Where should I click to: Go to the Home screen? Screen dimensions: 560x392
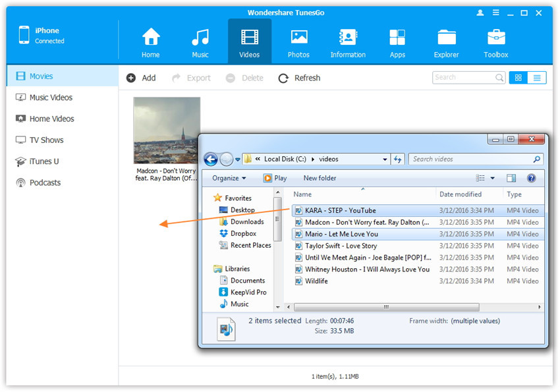click(x=151, y=37)
